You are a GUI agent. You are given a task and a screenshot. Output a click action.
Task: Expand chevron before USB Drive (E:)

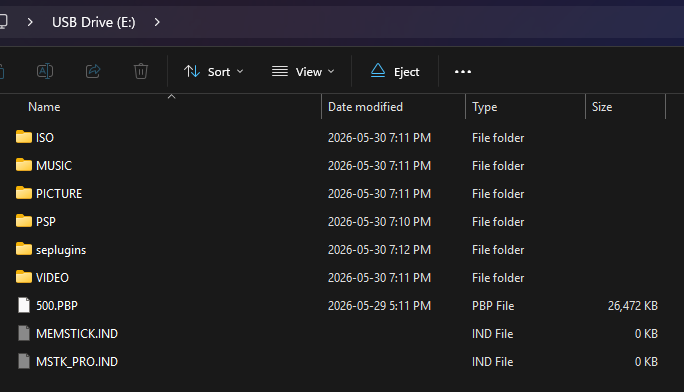(x=30, y=22)
